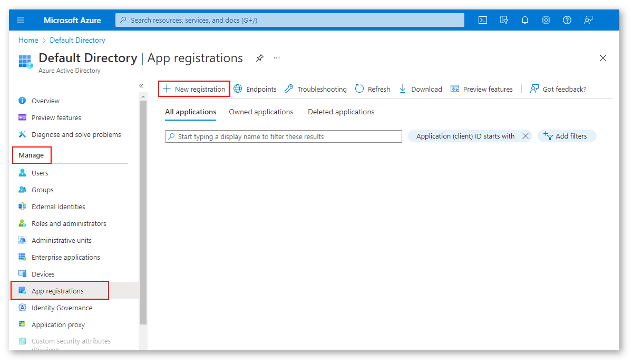Download the app registrations list

(420, 89)
